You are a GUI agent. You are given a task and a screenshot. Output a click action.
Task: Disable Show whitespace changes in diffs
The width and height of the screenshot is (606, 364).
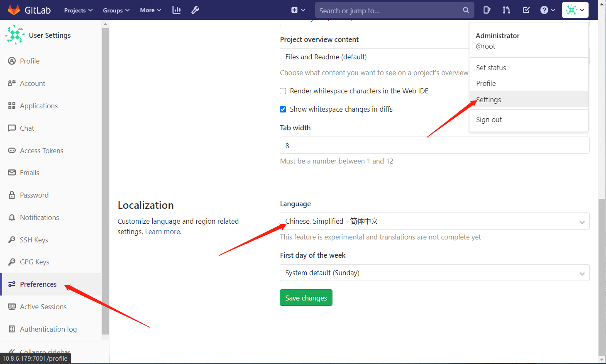(x=283, y=109)
